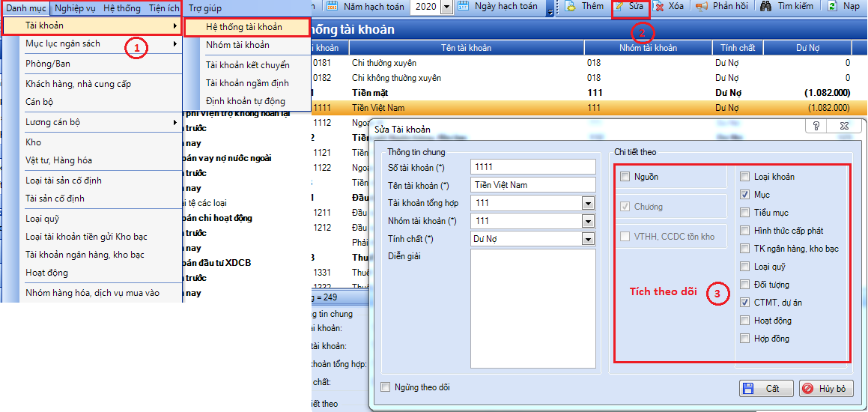The image size is (868, 412).
Task: Click the Tên tài khoản field
Action: tap(532, 184)
